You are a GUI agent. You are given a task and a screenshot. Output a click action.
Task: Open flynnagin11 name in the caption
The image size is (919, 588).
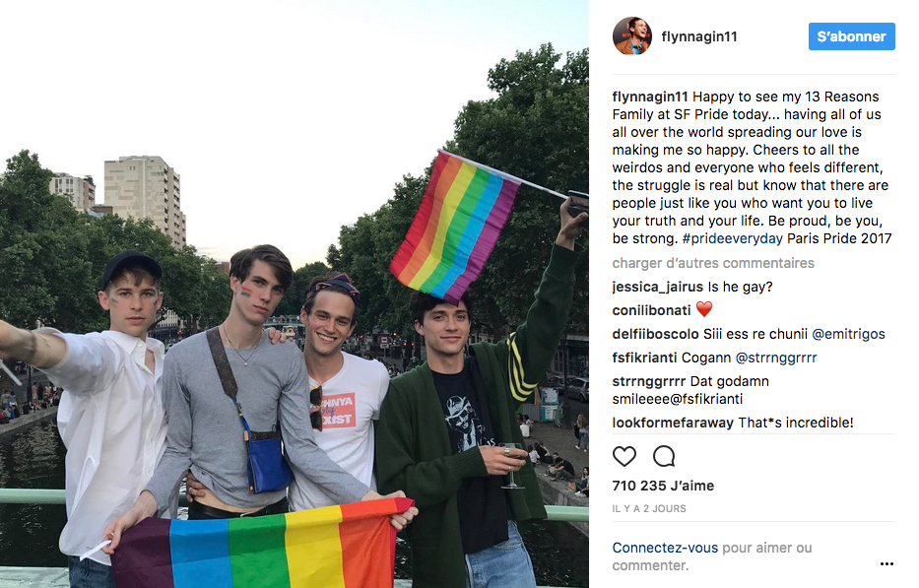[x=650, y=97]
